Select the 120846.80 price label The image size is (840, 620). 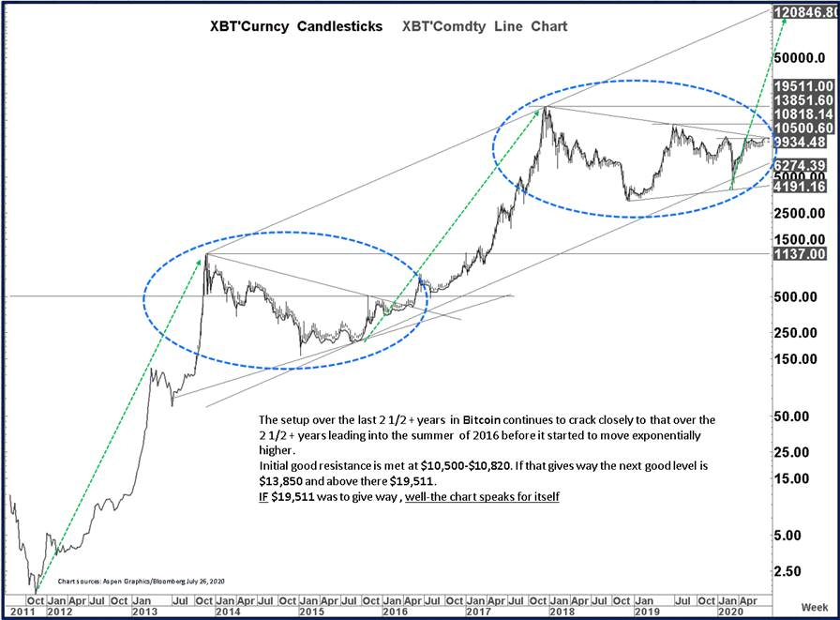[805, 12]
